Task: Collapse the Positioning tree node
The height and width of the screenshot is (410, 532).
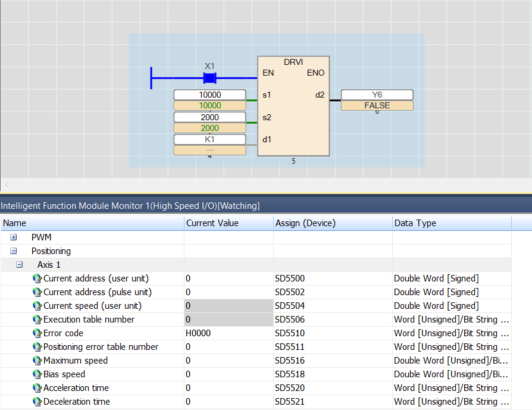Action: click(14, 251)
